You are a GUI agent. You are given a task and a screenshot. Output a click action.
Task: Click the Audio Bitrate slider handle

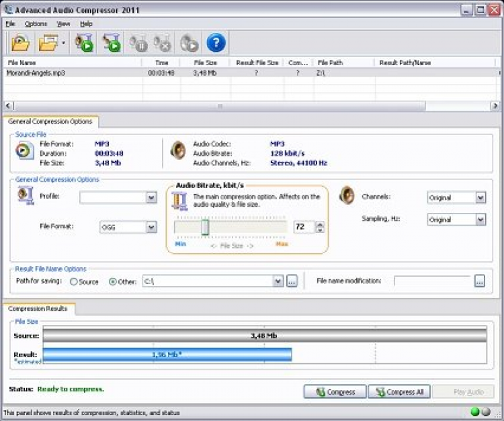[205, 227]
